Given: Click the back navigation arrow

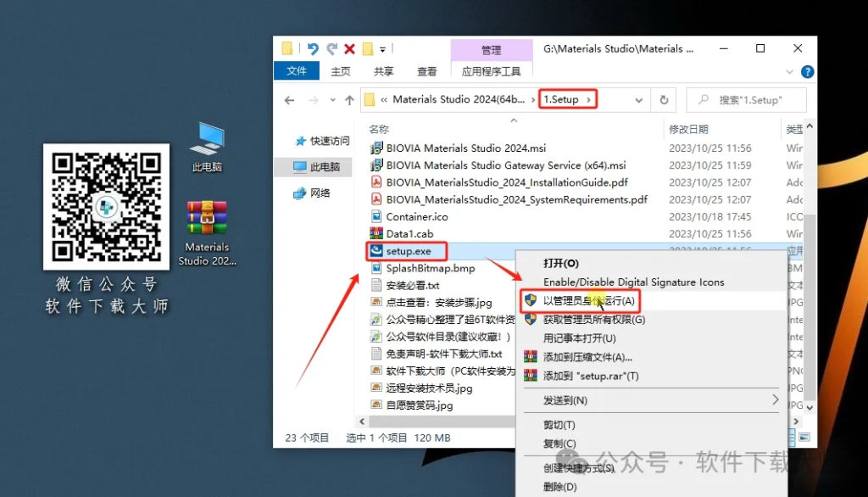Looking at the screenshot, I should click(288, 99).
